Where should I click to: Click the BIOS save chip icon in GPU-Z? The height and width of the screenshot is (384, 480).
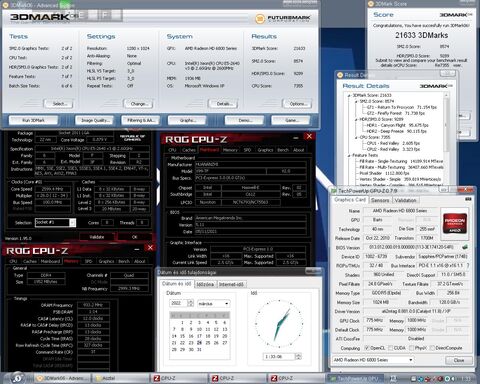[x=465, y=247]
